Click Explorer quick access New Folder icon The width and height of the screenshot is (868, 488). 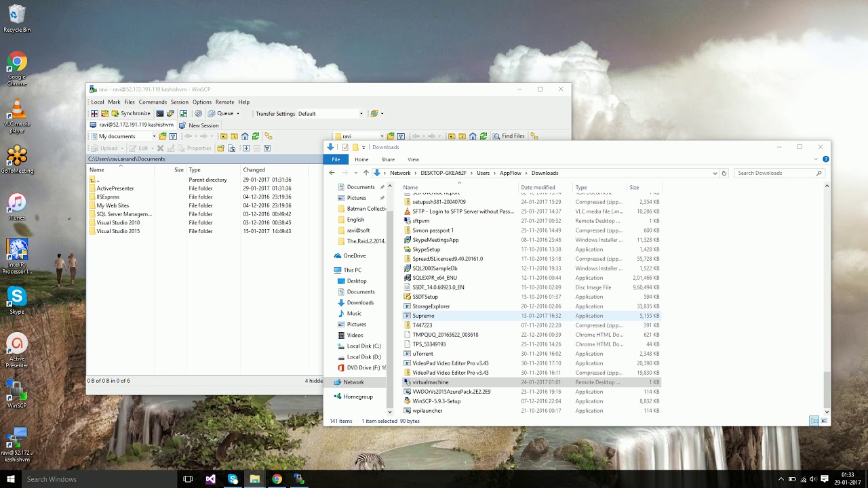[355, 147]
